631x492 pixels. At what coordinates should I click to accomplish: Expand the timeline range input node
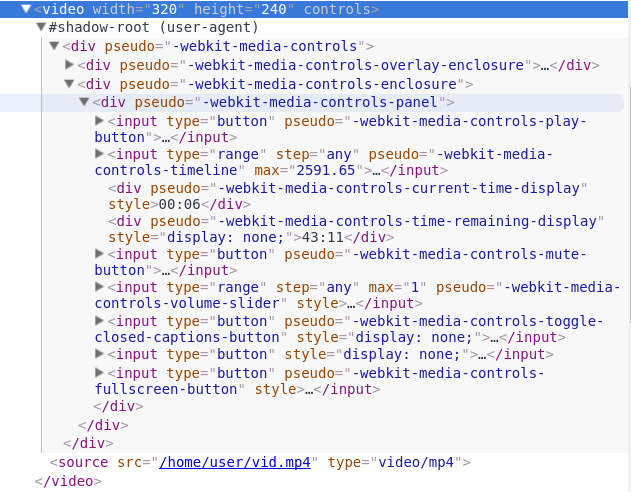[99, 154]
